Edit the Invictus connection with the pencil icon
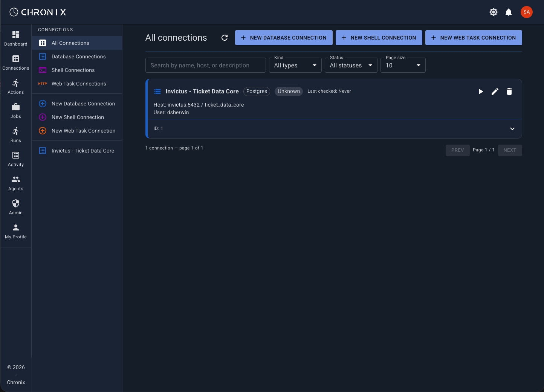The height and width of the screenshot is (392, 544). (x=495, y=92)
